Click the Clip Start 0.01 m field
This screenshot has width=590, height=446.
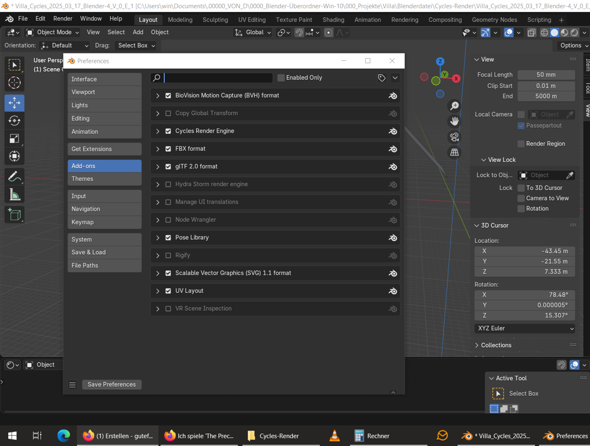pos(546,86)
